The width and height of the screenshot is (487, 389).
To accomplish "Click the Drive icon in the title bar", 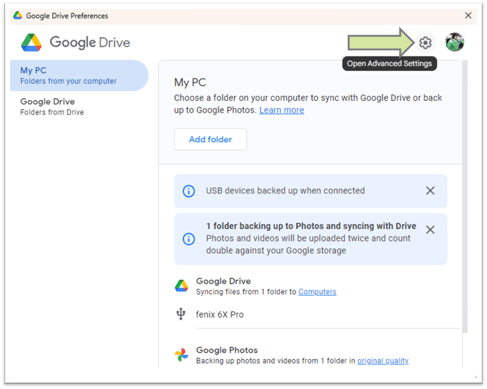I will point(18,15).
